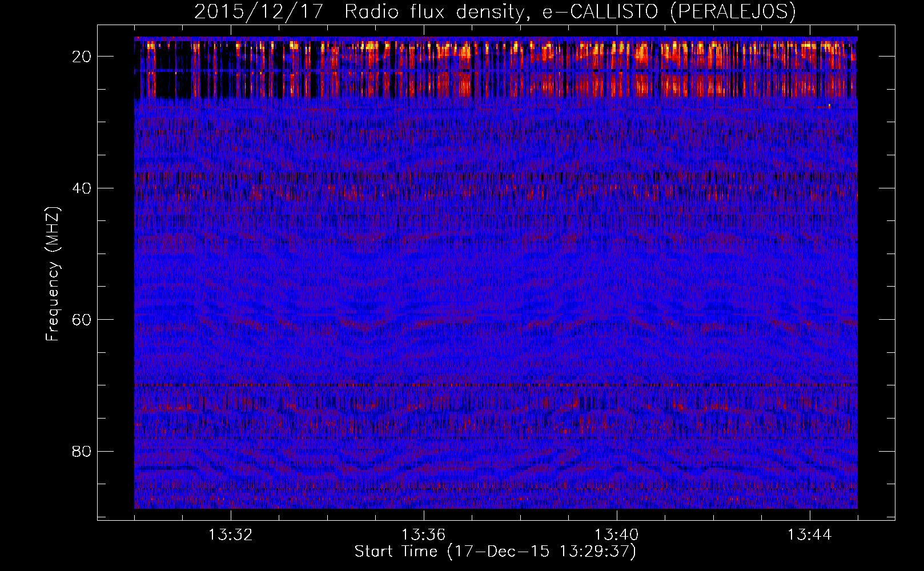This screenshot has height=571, width=924.
Task: Click the time tick label '13:36'
Action: tap(424, 535)
